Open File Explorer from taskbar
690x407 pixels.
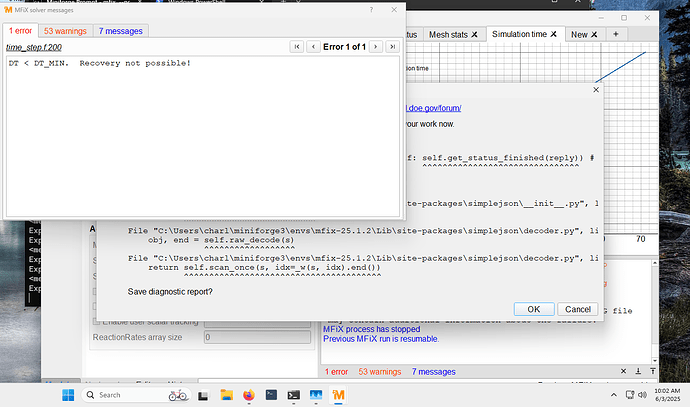click(x=226, y=395)
